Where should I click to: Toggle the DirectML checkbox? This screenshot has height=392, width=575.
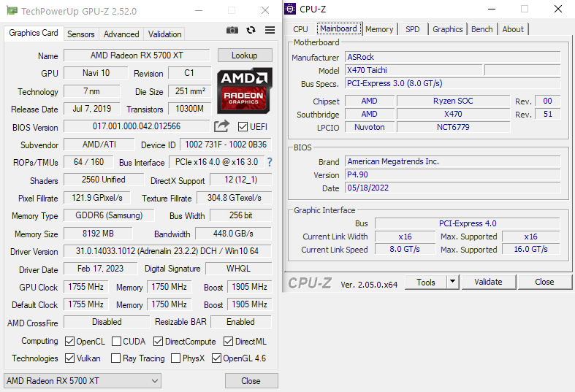[228, 342]
